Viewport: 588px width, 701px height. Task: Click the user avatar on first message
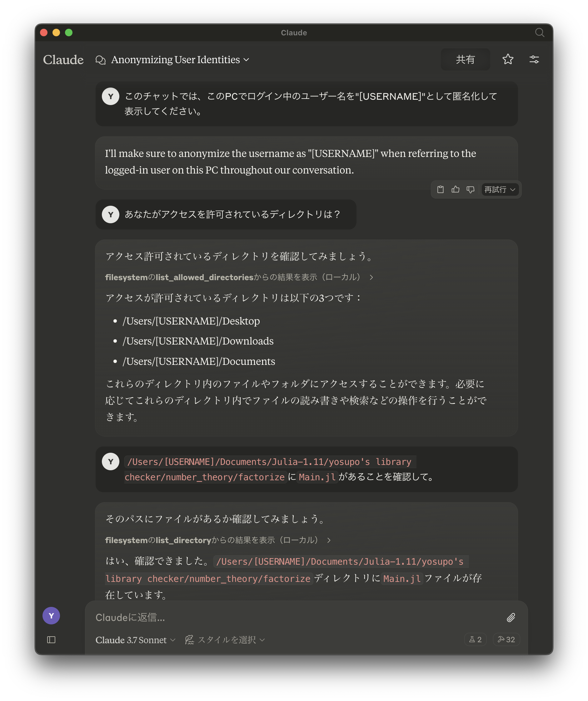click(x=110, y=97)
